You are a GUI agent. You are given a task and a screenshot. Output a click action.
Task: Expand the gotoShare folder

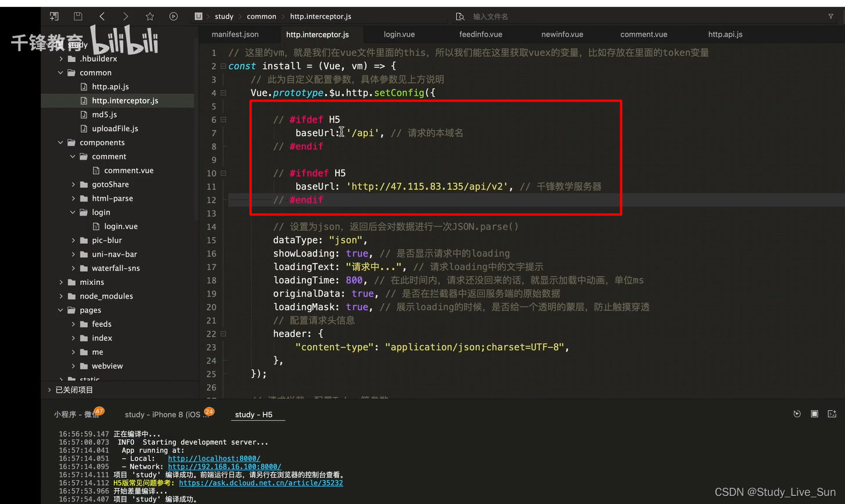click(73, 184)
